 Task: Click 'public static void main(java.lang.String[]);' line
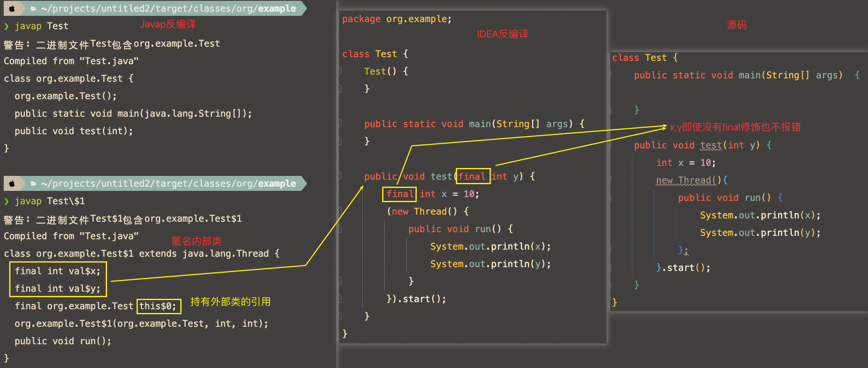pyautogui.click(x=133, y=114)
